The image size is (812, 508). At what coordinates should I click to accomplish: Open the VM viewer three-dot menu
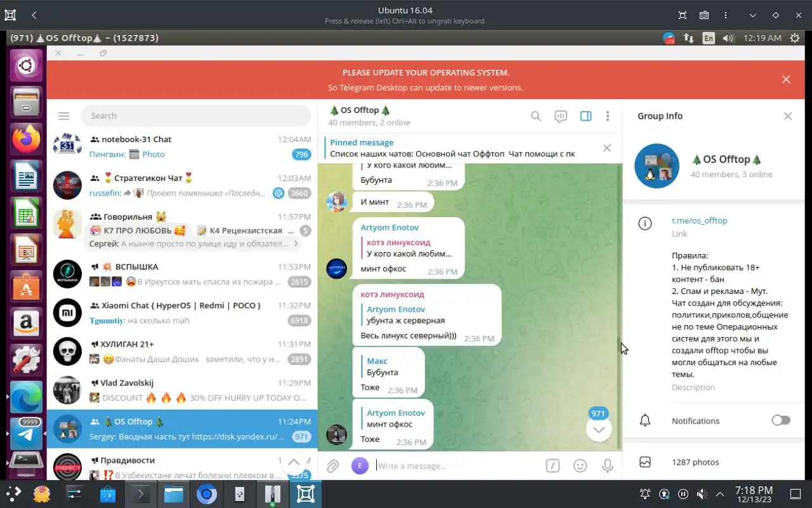[x=725, y=15]
